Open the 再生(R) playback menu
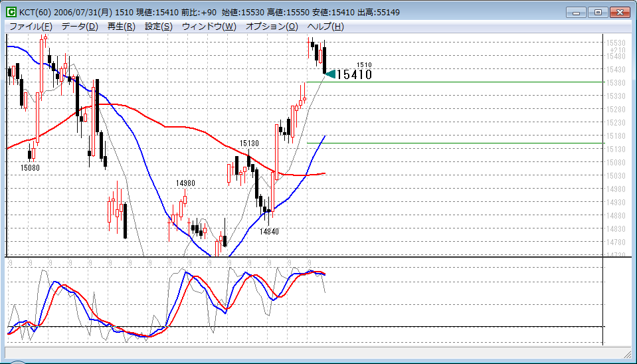 (121, 27)
